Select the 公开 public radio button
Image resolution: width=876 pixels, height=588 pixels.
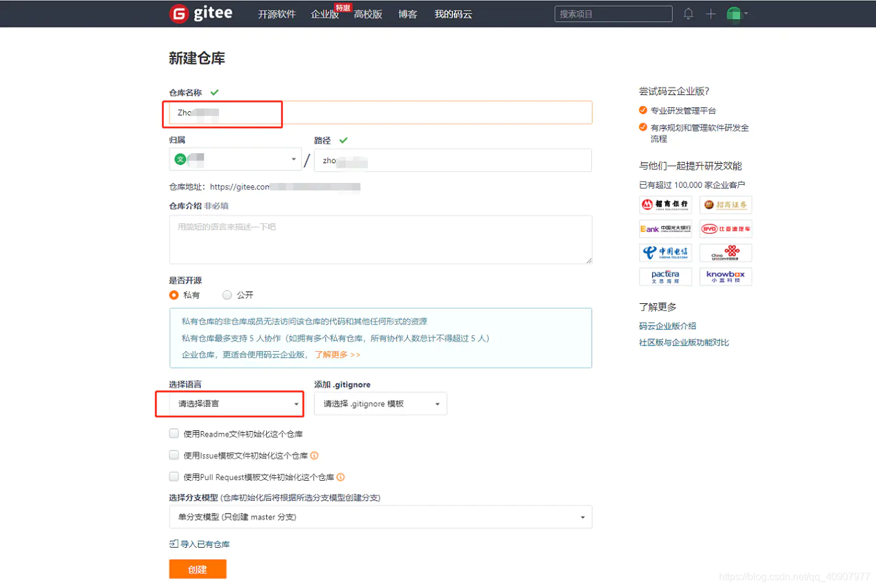pos(227,295)
